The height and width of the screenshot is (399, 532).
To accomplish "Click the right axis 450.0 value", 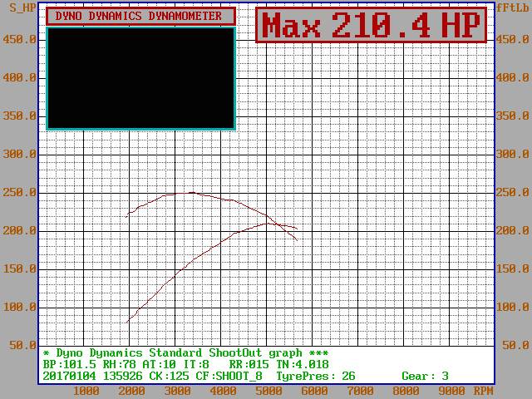I will tap(513, 39).
